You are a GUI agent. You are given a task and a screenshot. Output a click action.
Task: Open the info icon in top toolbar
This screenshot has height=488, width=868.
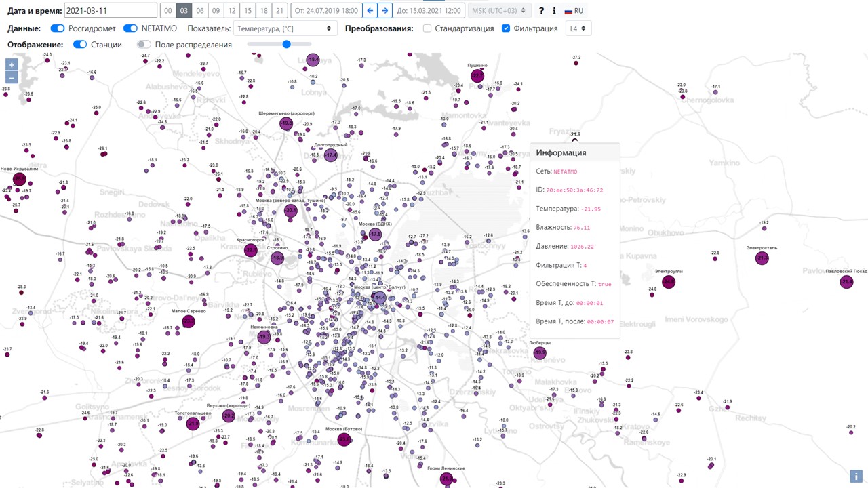coord(554,11)
